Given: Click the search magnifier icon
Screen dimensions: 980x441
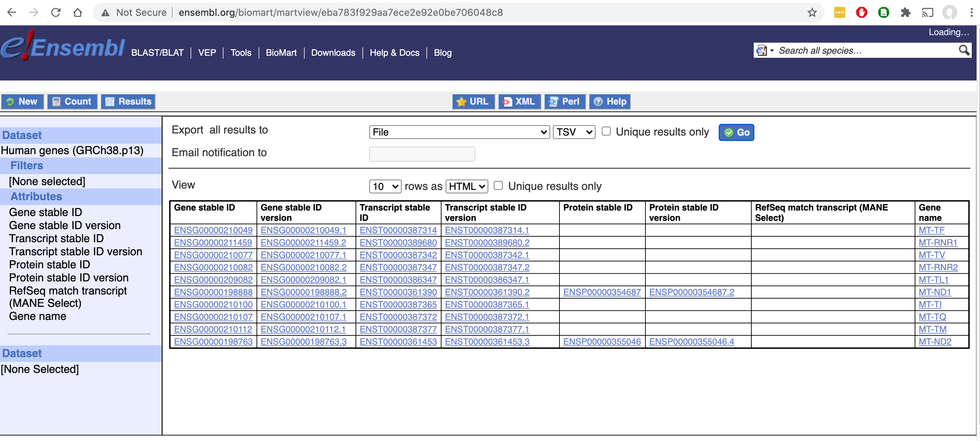Looking at the screenshot, I should 963,50.
